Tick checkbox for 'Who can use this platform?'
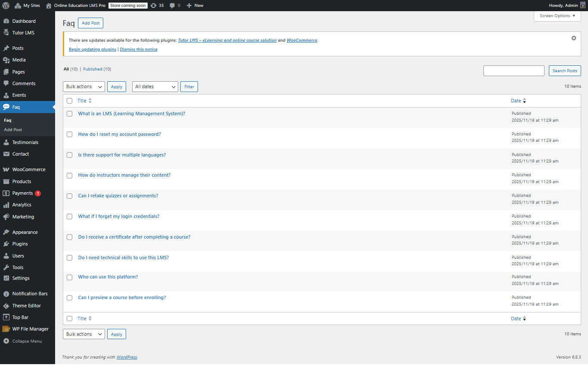The image size is (588, 365). tap(70, 277)
